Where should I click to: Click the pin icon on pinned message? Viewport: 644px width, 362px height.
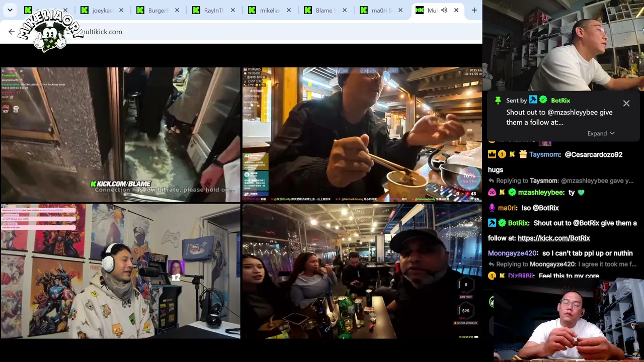pyautogui.click(x=498, y=101)
